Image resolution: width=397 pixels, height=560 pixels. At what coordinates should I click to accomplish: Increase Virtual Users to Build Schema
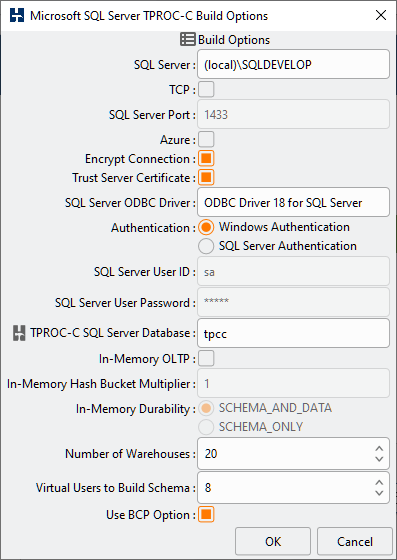coord(379,483)
